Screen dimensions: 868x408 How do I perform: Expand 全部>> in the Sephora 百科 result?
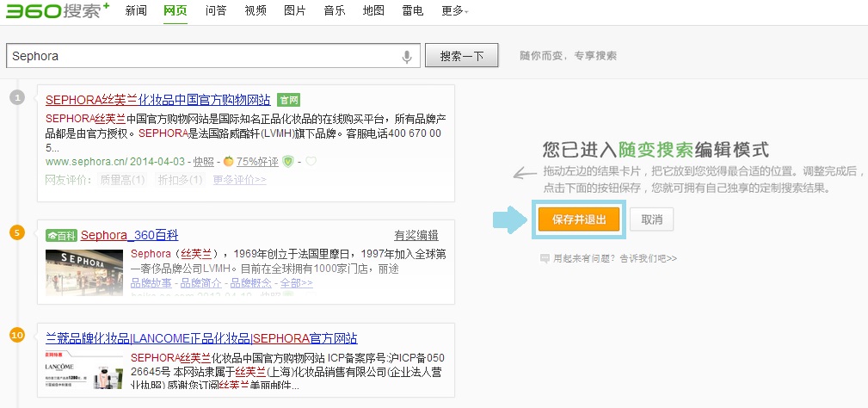[x=296, y=282]
